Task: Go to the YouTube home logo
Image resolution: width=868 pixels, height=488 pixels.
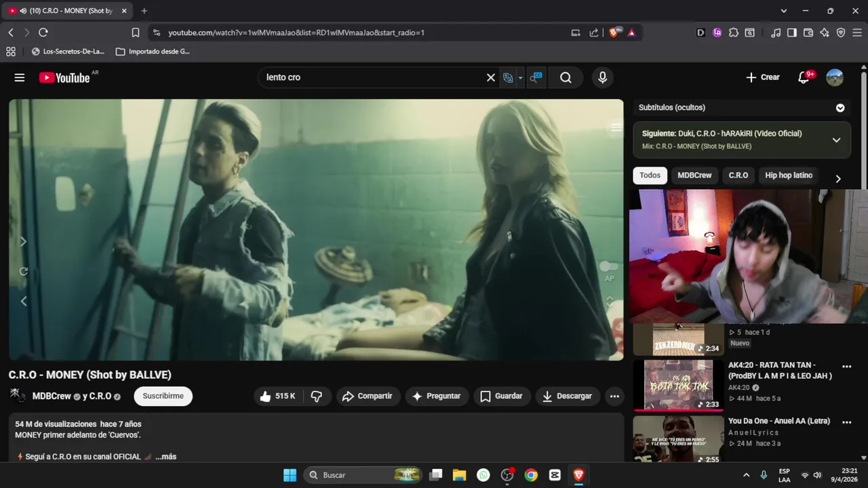Action: click(64, 77)
